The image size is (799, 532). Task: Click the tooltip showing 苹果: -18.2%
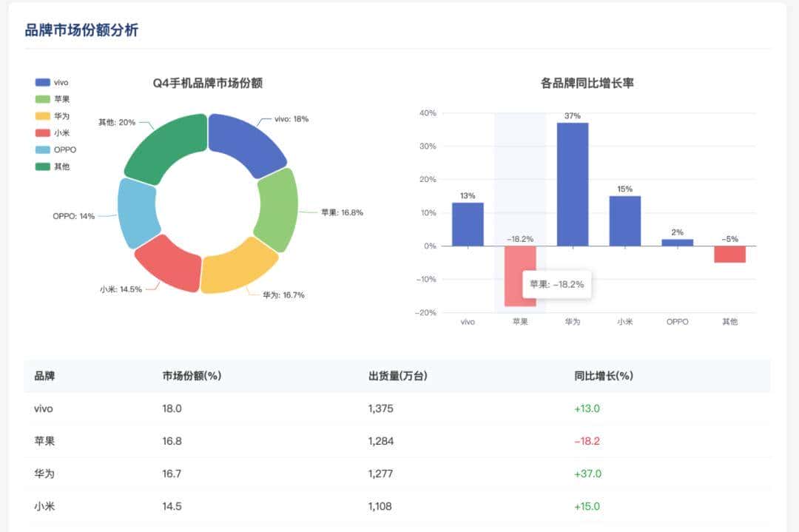[x=558, y=283]
